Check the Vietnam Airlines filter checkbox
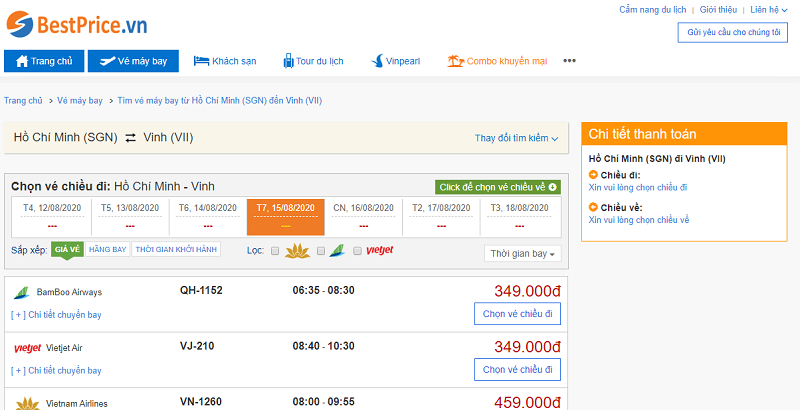Screen dimensions: 800x410 click(x=275, y=251)
